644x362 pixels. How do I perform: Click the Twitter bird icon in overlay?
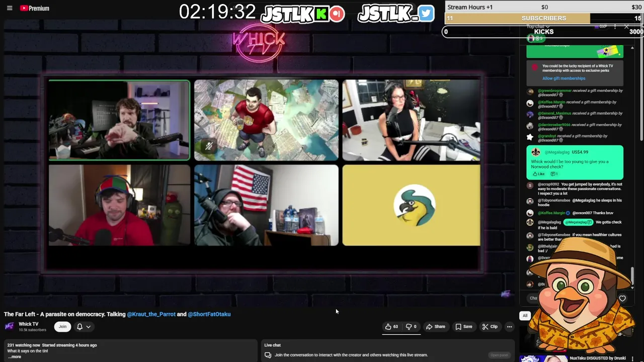[426, 14]
